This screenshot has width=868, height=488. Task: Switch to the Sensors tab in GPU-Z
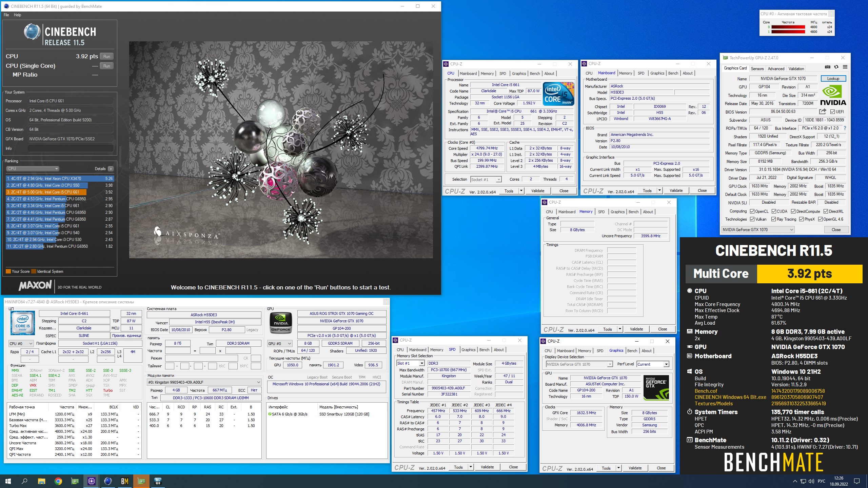click(757, 69)
